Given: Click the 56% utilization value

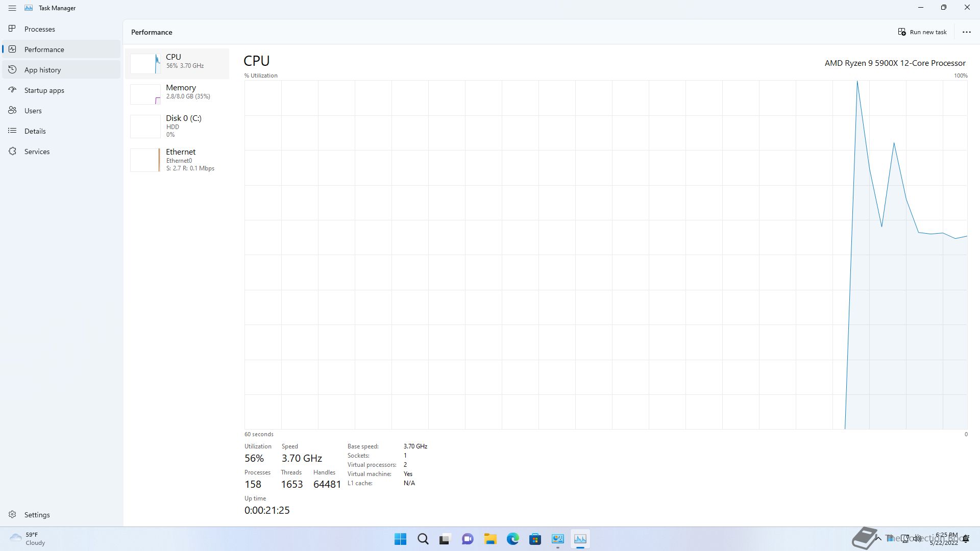Looking at the screenshot, I should (254, 458).
